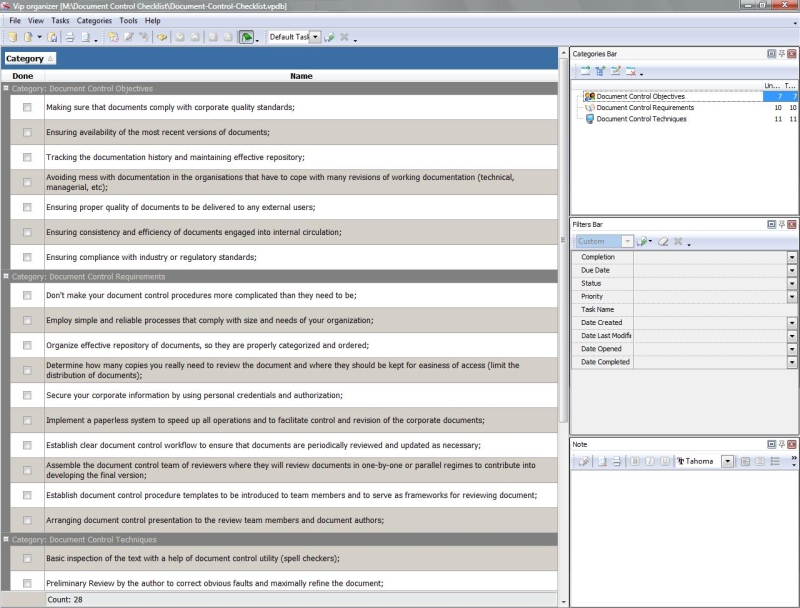Sort by the Category column header button
Viewport: 800px width, 608px height.
pyautogui.click(x=30, y=59)
